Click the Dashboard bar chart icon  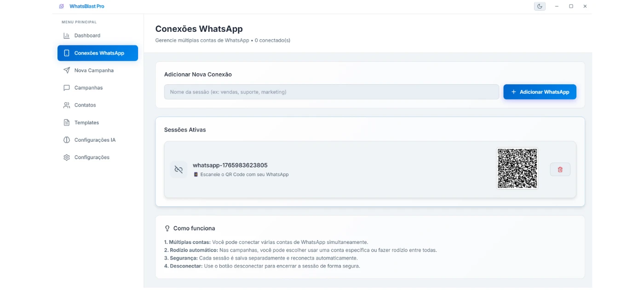(66, 35)
